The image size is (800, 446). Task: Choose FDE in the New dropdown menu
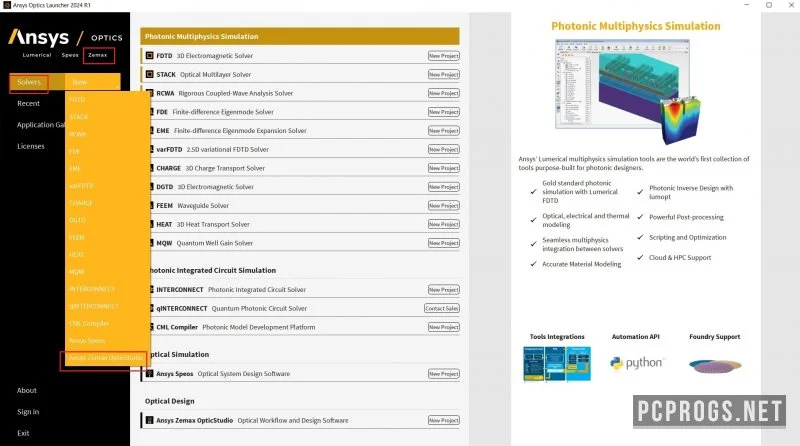[x=74, y=152]
